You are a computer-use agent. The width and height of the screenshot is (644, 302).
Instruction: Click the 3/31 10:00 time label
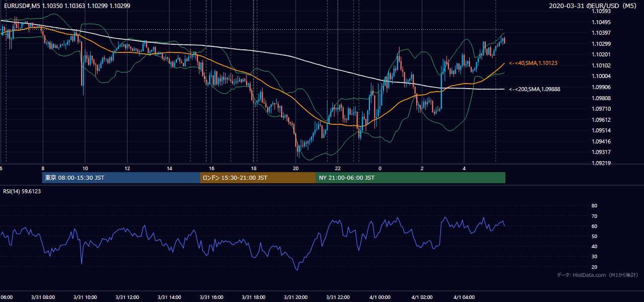click(x=85, y=297)
